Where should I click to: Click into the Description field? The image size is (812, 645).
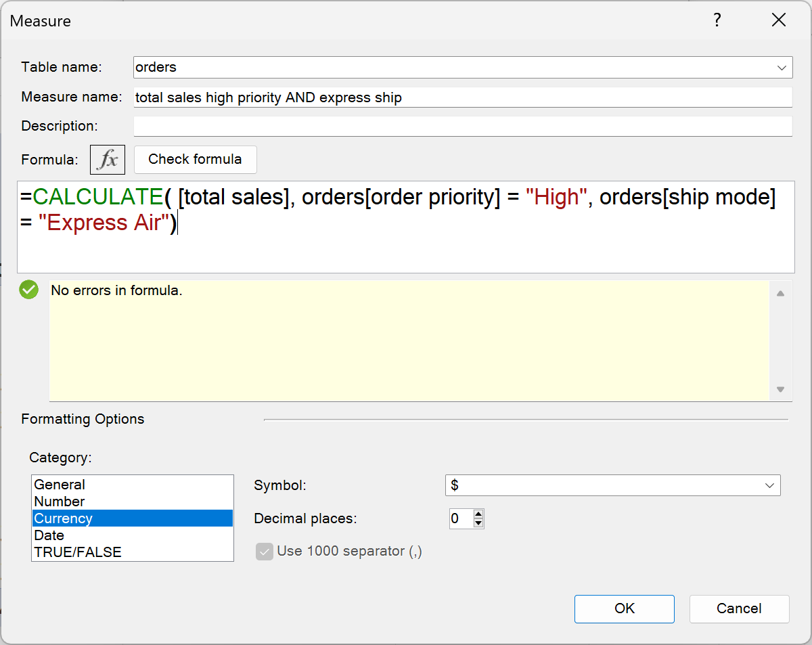tap(462, 127)
